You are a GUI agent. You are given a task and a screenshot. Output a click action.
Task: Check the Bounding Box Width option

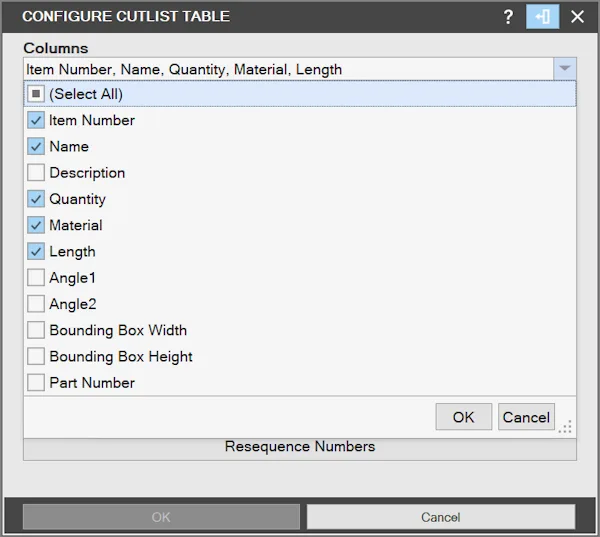coord(36,330)
